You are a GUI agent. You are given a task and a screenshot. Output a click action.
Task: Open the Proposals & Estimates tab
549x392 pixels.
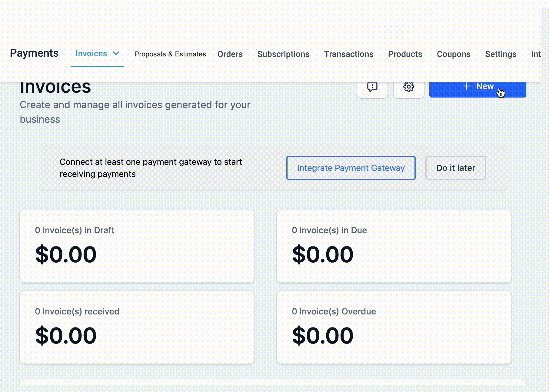170,54
